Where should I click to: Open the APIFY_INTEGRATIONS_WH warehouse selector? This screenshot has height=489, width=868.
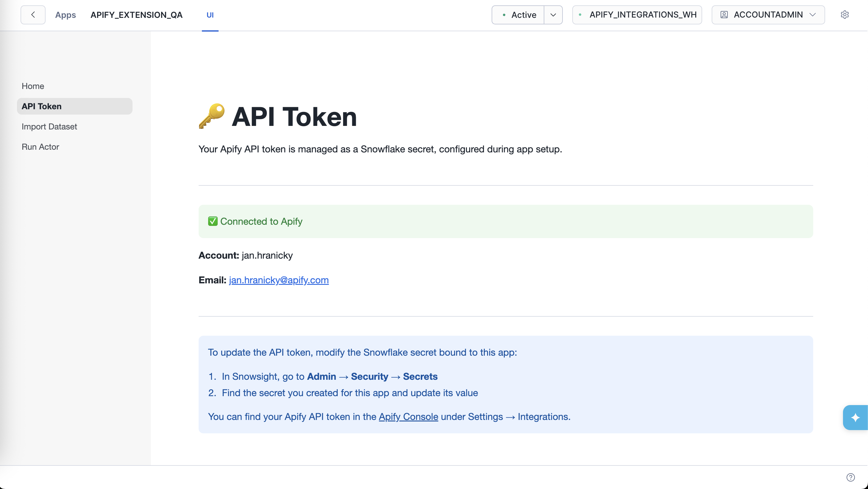pos(637,15)
